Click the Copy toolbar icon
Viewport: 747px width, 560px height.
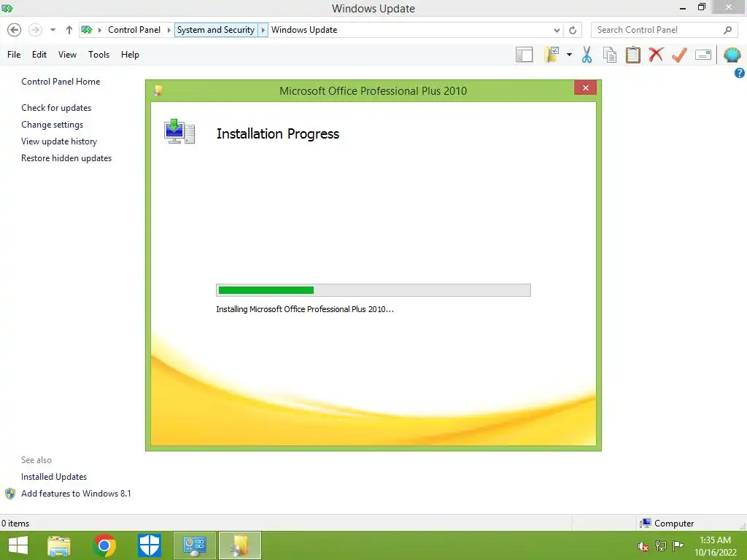[610, 55]
